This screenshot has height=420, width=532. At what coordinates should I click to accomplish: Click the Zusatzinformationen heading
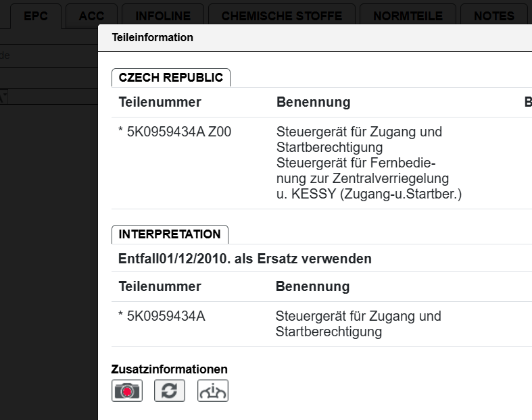coord(169,369)
